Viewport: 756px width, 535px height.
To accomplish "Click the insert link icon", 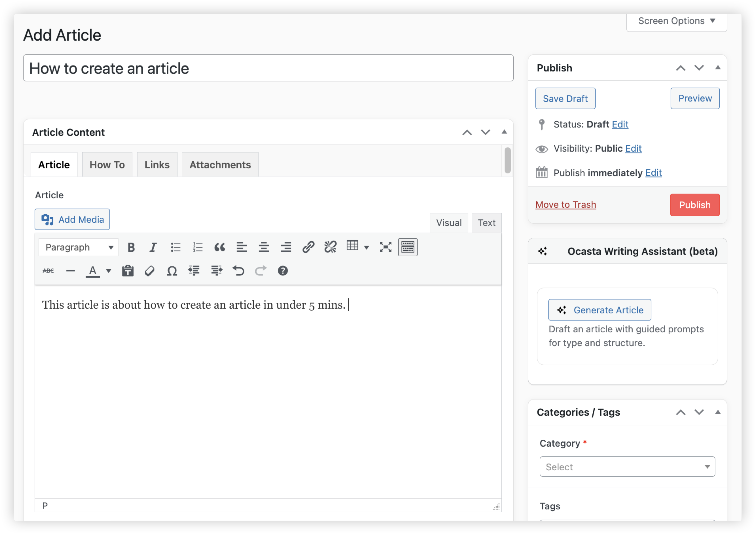I will (308, 247).
